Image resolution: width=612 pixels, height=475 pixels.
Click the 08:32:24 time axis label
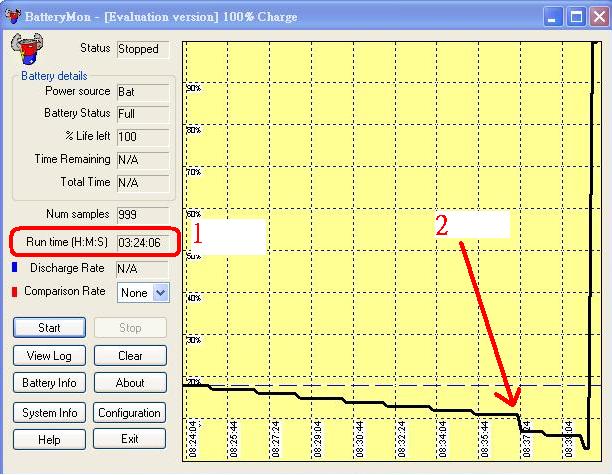tap(402, 439)
